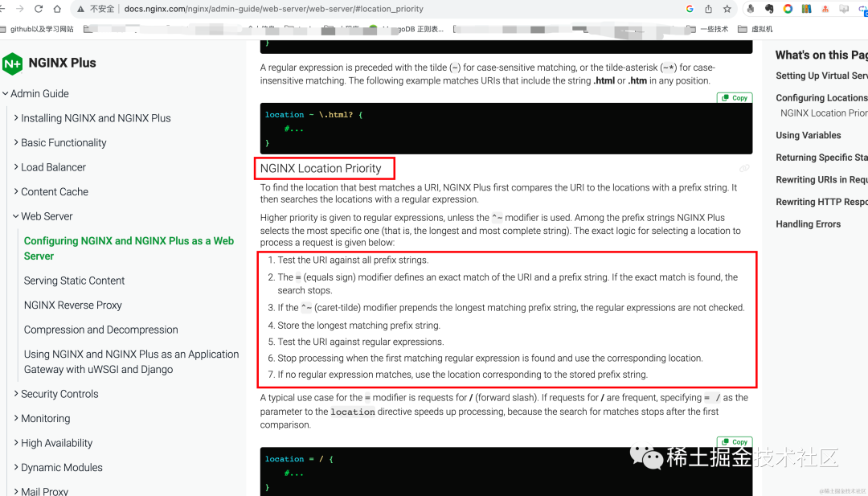868x496 pixels.
Task: Bookmark this page with the star icon
Action: pos(727,9)
